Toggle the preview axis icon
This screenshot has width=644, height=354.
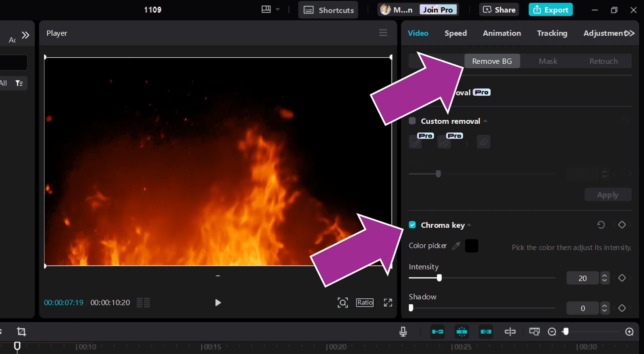[x=510, y=332]
